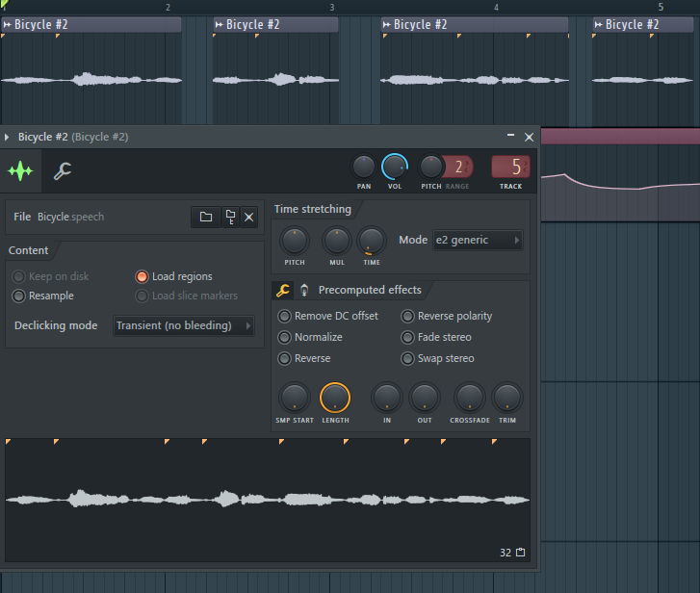Click the time stretching TIME knob
Screen dimensions: 700x593
point(372,241)
